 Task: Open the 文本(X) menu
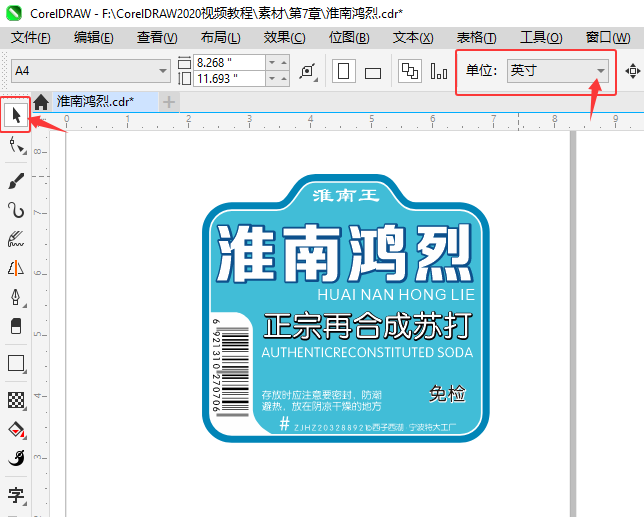[413, 38]
